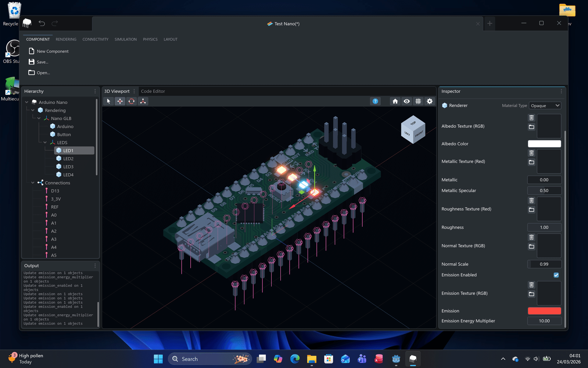
Task: Open File Explorer from the taskbar
Action: (x=312, y=359)
